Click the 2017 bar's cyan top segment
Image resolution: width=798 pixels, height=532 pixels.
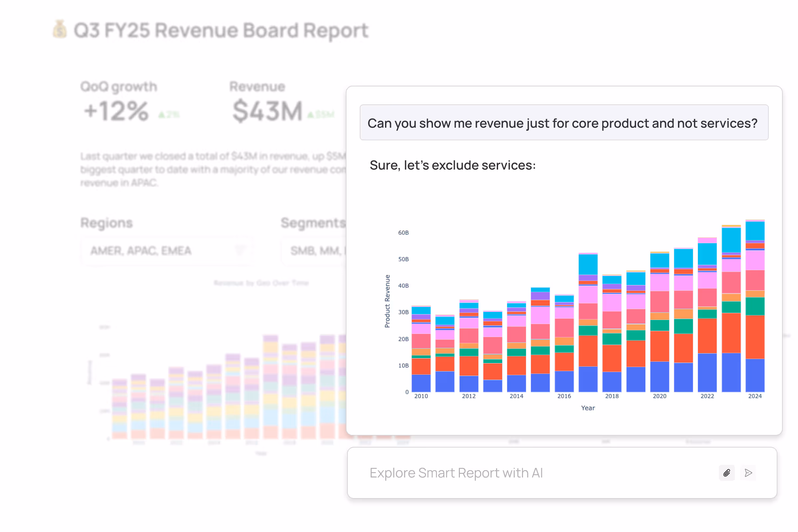(588, 264)
